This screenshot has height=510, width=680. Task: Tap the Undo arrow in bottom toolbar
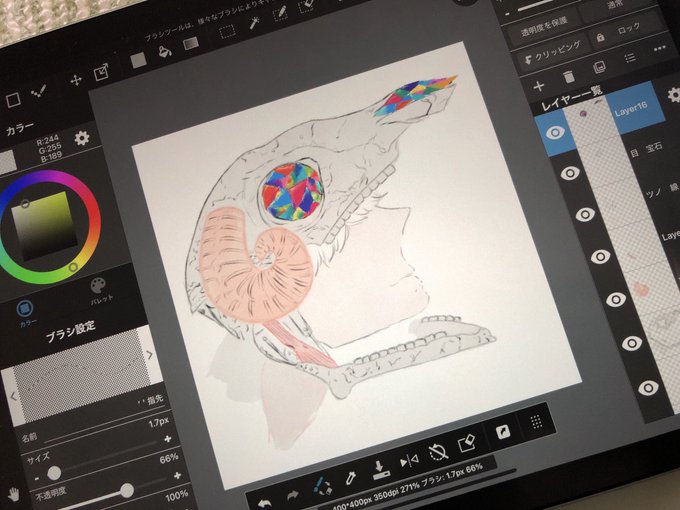[264, 503]
